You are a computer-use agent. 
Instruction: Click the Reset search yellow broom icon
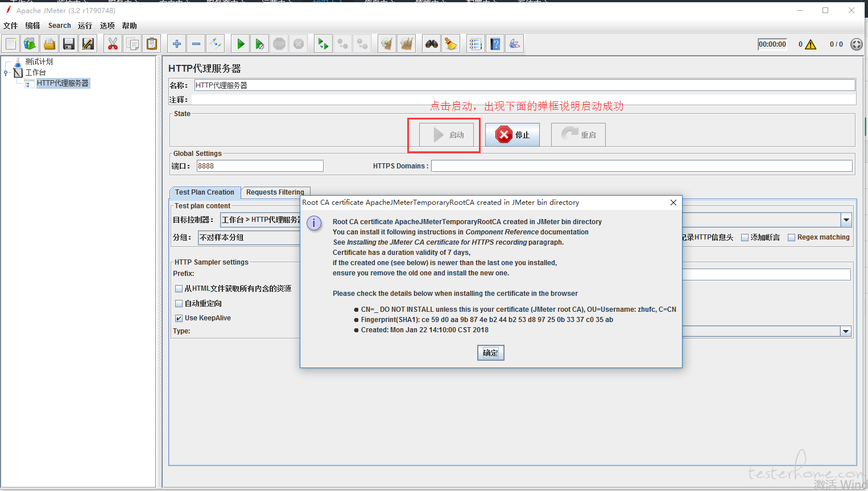pos(451,44)
